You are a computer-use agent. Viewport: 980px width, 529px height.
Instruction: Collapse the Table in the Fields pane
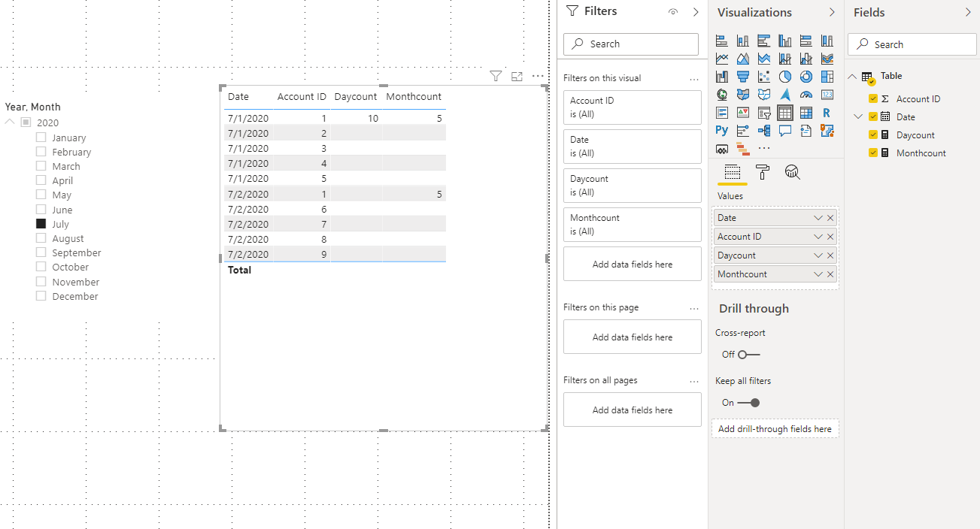[852, 76]
